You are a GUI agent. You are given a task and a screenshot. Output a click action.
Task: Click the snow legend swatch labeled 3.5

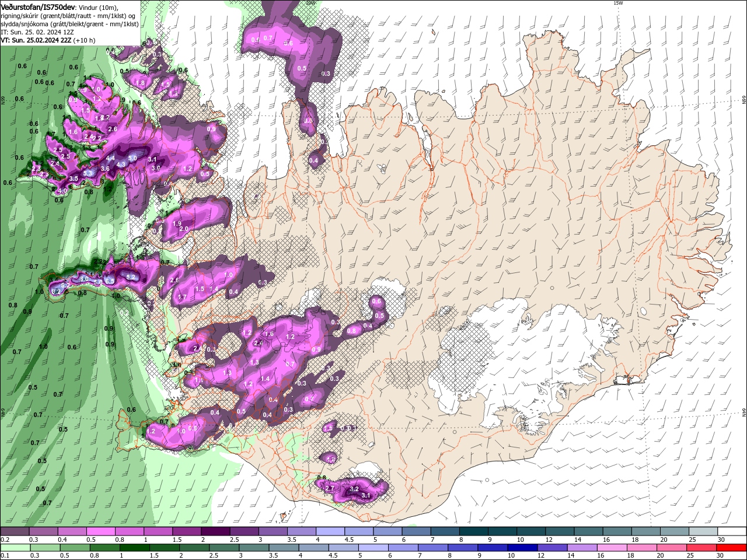pyautogui.click(x=301, y=532)
